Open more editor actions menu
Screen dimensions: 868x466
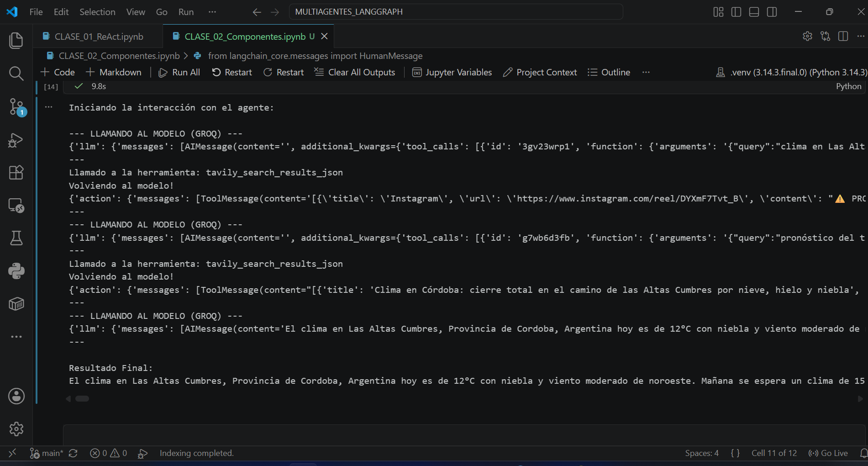[x=861, y=36]
